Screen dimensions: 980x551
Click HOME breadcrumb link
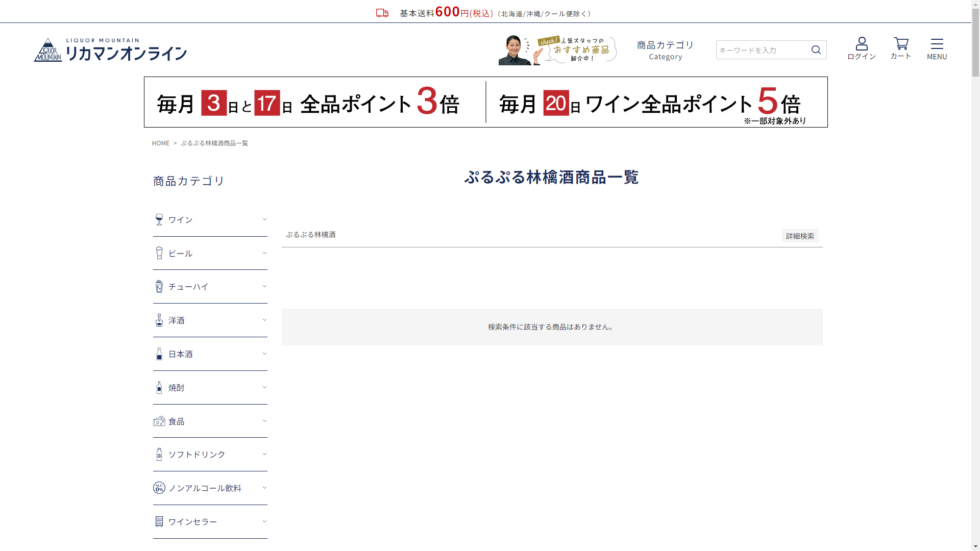160,143
